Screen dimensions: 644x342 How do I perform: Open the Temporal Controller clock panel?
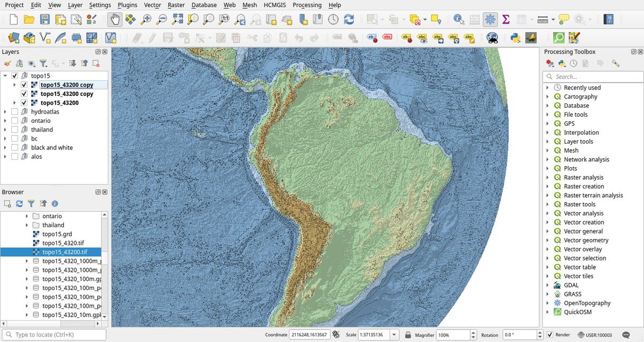click(333, 19)
